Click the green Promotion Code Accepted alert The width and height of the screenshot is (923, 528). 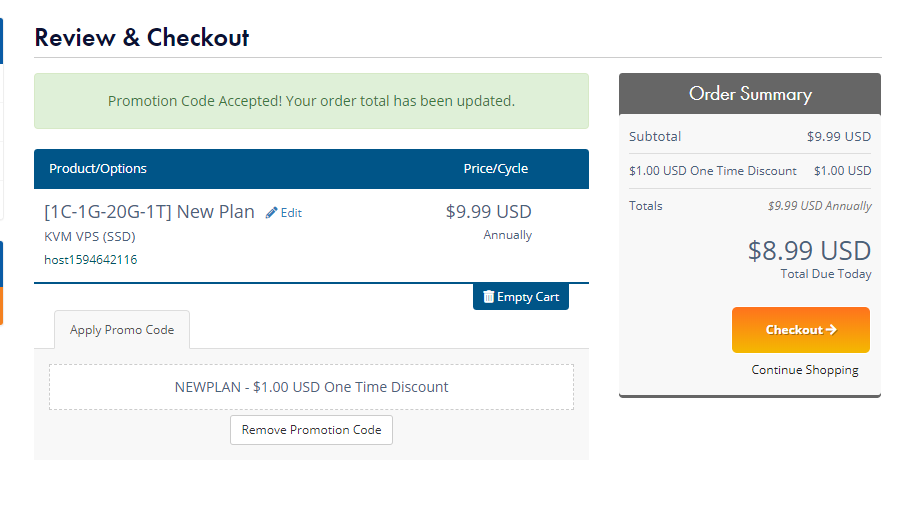tap(311, 101)
